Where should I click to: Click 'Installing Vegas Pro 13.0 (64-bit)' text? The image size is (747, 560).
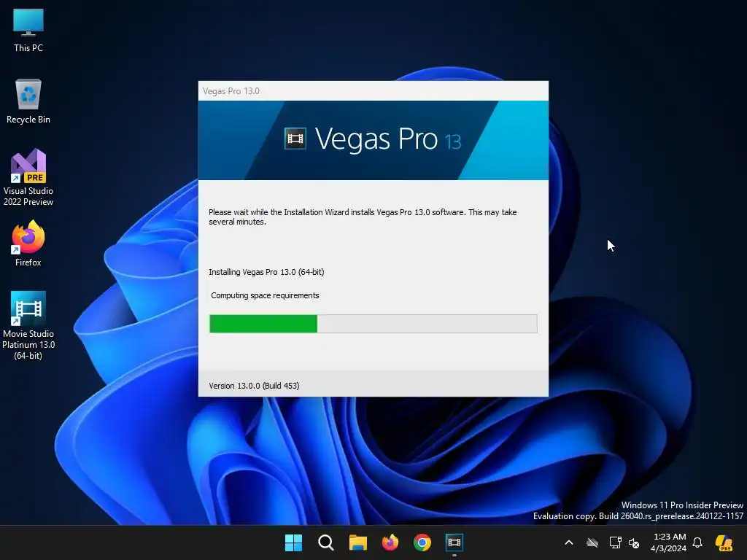(x=266, y=273)
